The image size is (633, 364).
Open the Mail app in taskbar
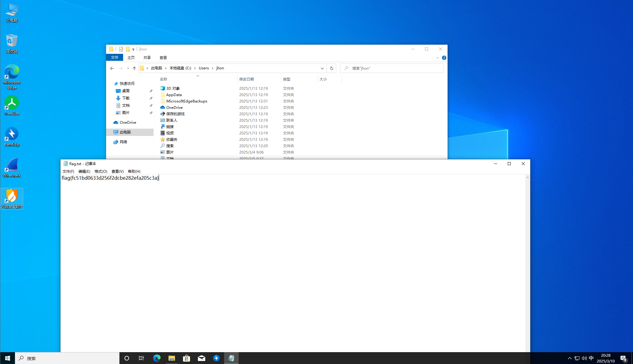click(201, 358)
